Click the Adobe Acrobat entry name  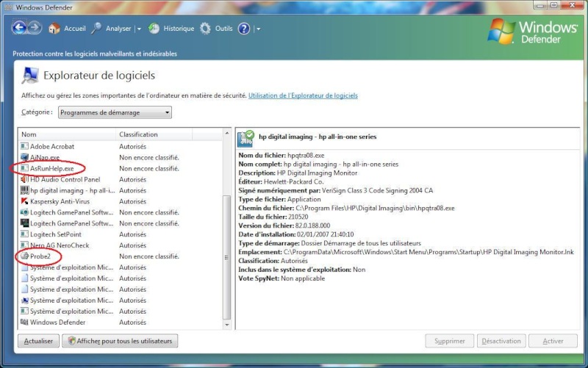[52, 146]
